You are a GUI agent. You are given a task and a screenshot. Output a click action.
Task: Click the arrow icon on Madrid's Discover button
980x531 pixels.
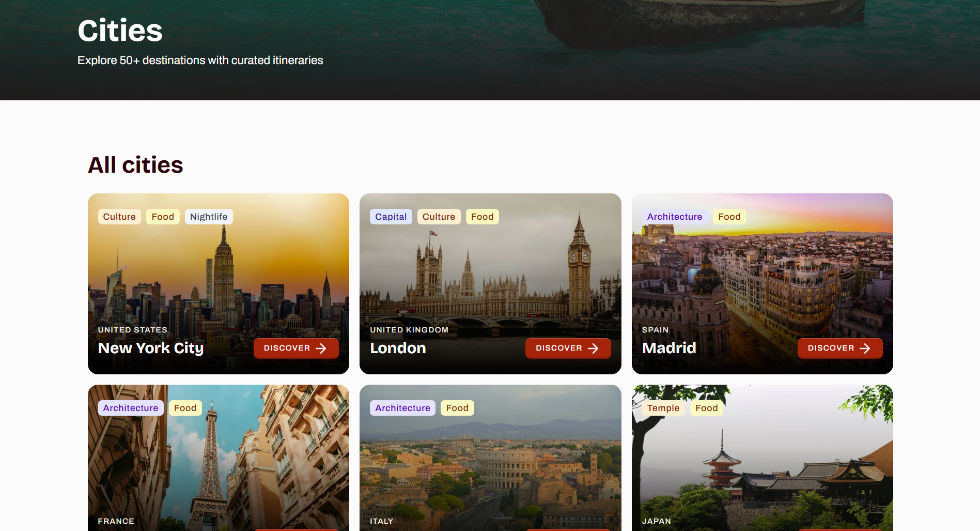(x=865, y=348)
